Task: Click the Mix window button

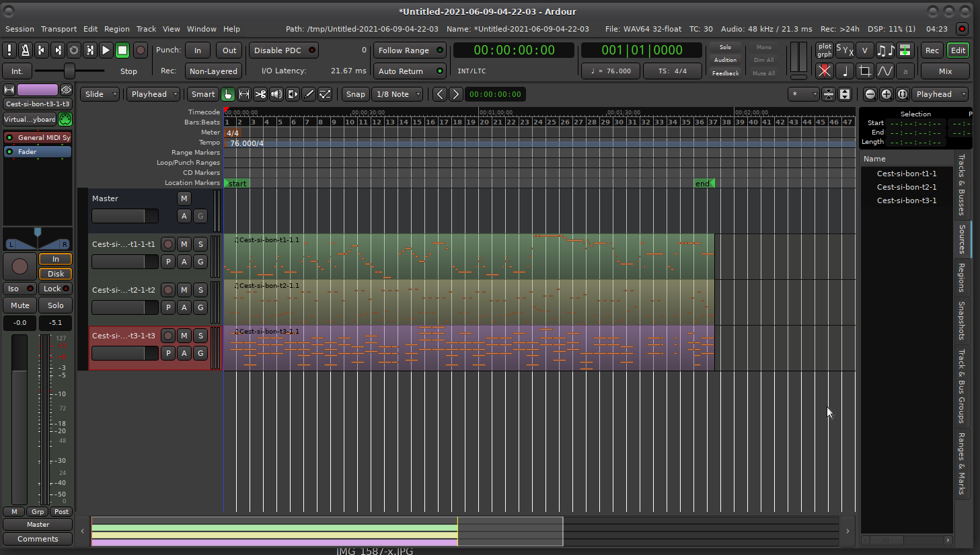Action: pos(945,71)
